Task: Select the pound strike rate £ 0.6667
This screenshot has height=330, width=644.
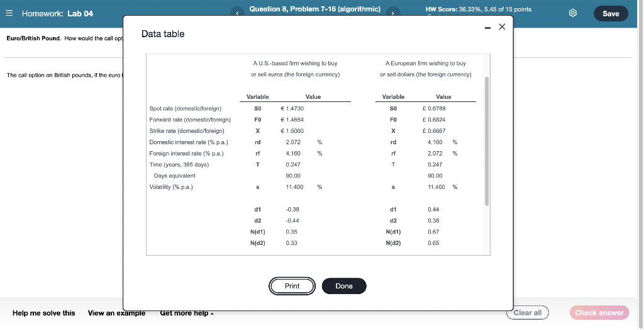Action: [x=434, y=131]
